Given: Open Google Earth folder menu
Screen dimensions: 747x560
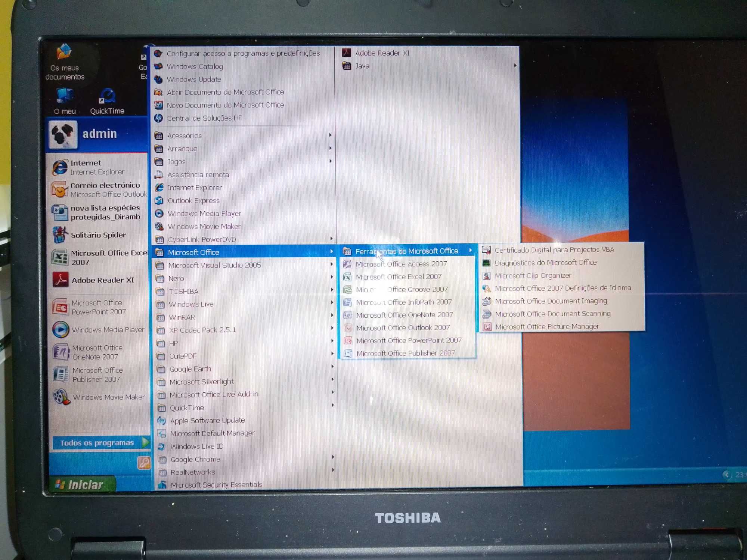Looking at the screenshot, I should tap(245, 369).
